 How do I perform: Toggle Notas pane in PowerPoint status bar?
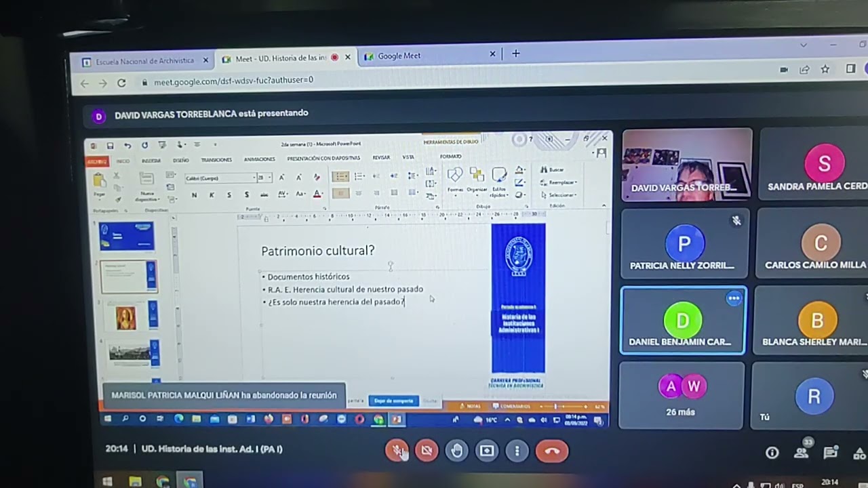tap(471, 406)
